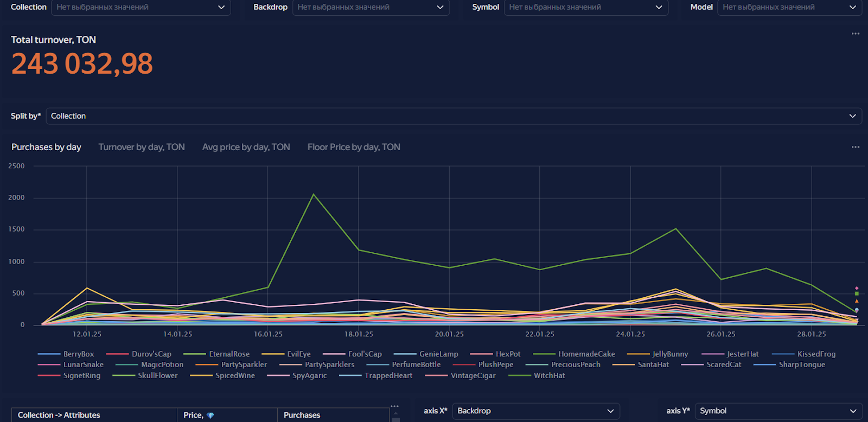Click the total turnover value 243 032,98

pos(82,64)
